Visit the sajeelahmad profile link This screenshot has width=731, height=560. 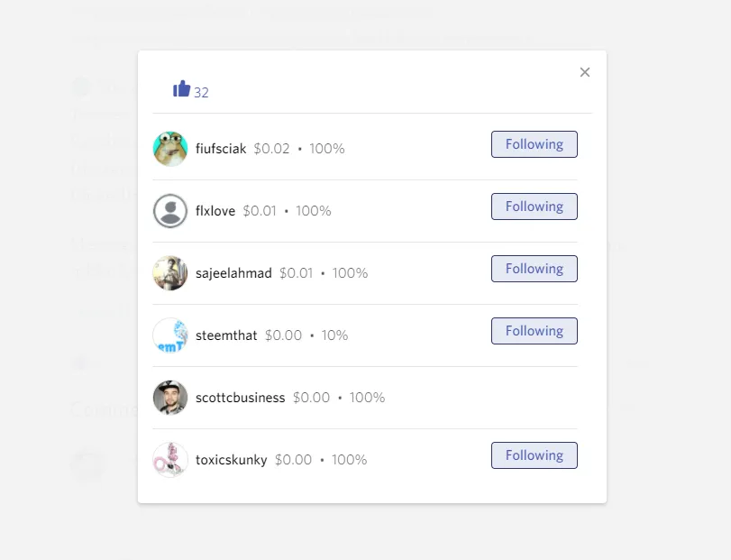click(x=233, y=273)
